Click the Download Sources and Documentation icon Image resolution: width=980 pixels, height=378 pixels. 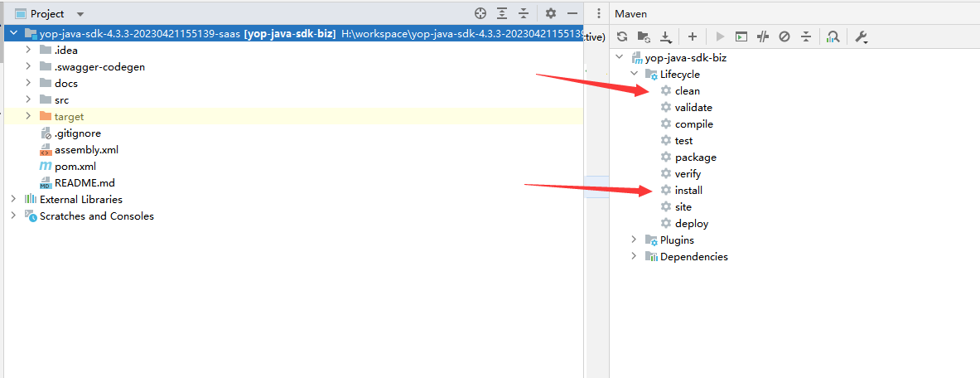666,36
